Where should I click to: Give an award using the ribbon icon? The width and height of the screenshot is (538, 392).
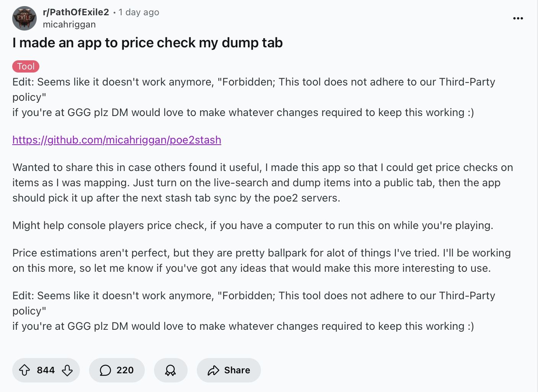[170, 370]
